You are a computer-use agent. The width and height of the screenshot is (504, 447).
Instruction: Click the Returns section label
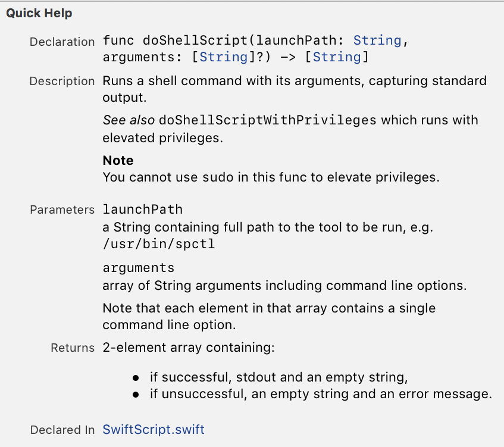click(x=71, y=347)
